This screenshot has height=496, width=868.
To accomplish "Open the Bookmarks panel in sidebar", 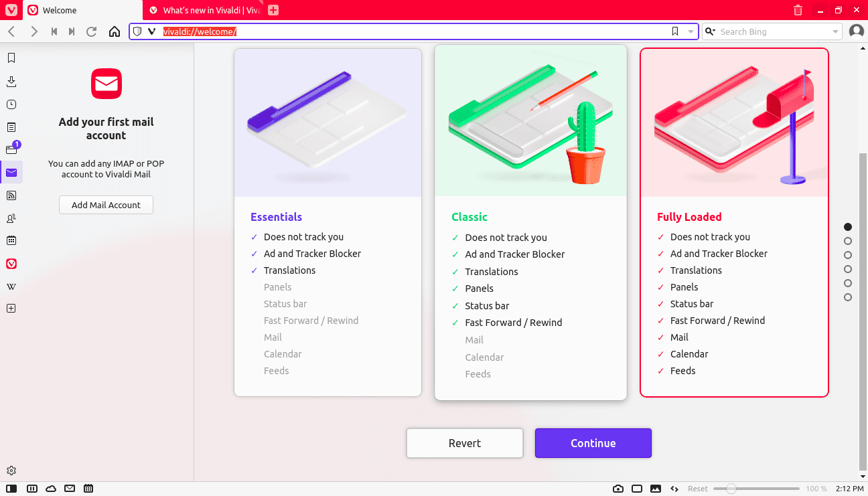I will point(11,58).
